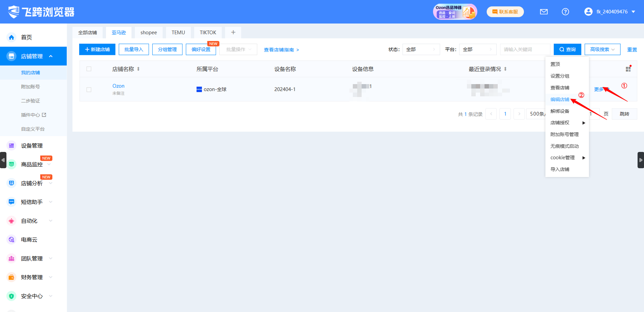Open the SMS Assistant sidebar icon

point(12,202)
